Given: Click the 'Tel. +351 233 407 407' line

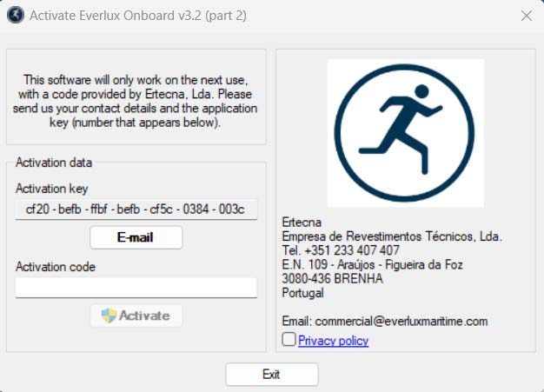Looking at the screenshot, I should pyautogui.click(x=341, y=250).
